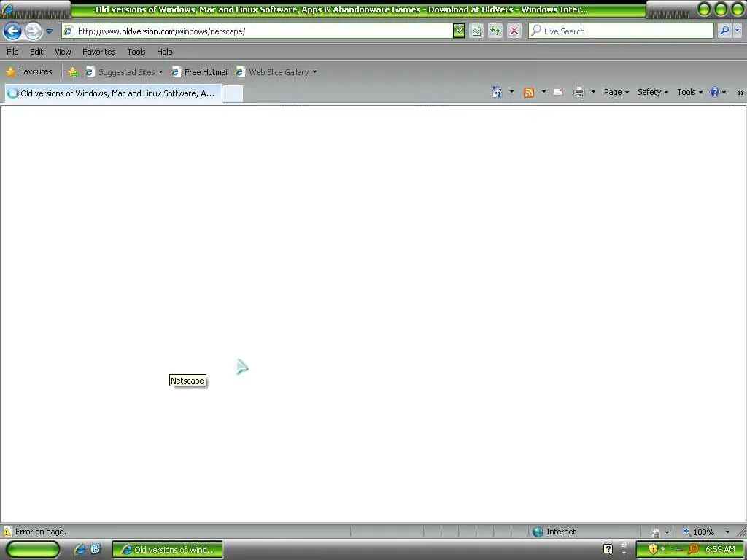Viewport: 747px width, 560px height.
Task: Expand the feeds dropdown arrow
Action: click(543, 92)
